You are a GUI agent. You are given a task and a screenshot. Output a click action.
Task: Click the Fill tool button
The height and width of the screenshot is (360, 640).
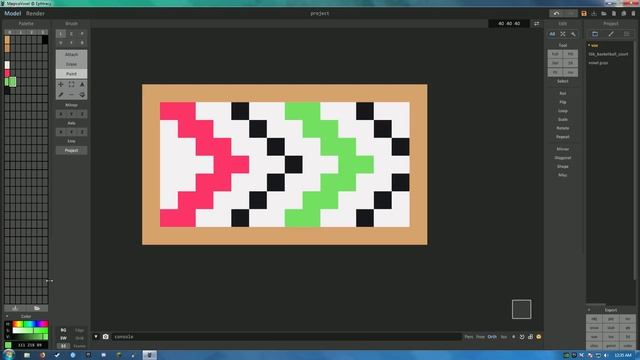click(571, 54)
